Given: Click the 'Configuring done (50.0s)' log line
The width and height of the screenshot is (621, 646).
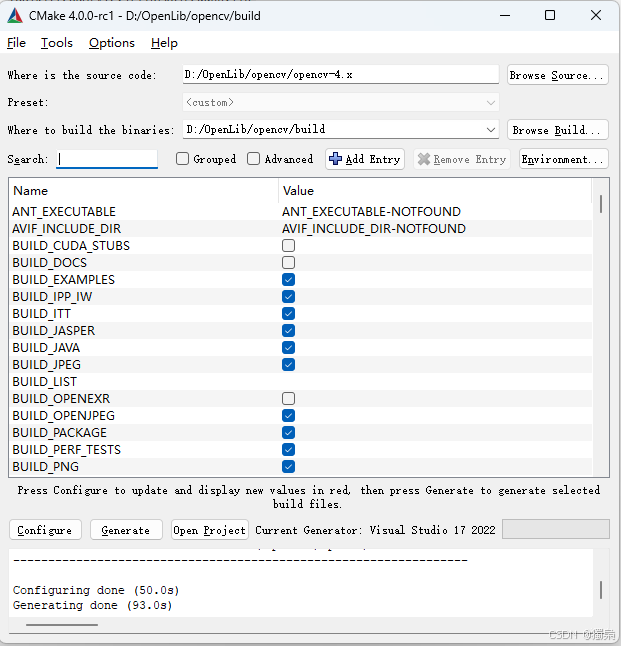Looking at the screenshot, I should coord(96,590).
